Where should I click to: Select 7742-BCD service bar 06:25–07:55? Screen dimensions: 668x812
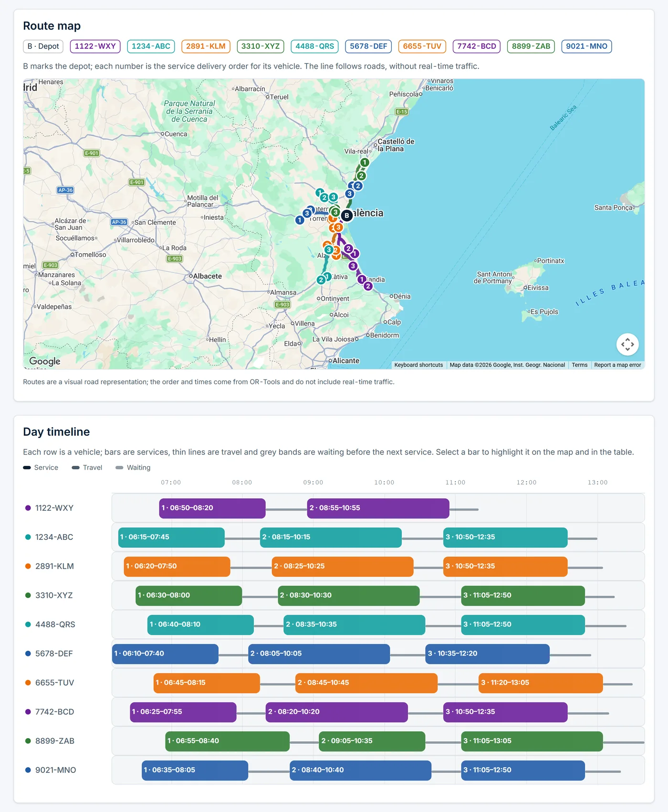click(x=183, y=712)
